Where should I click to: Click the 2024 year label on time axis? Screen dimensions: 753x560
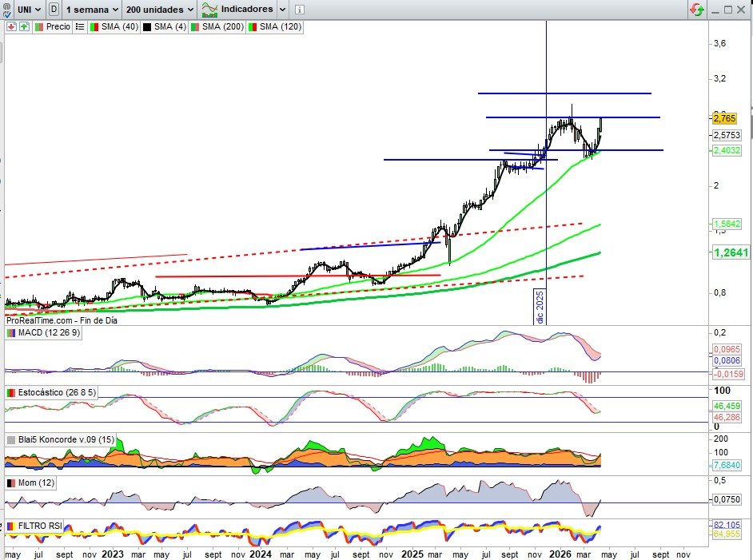pyautogui.click(x=261, y=554)
